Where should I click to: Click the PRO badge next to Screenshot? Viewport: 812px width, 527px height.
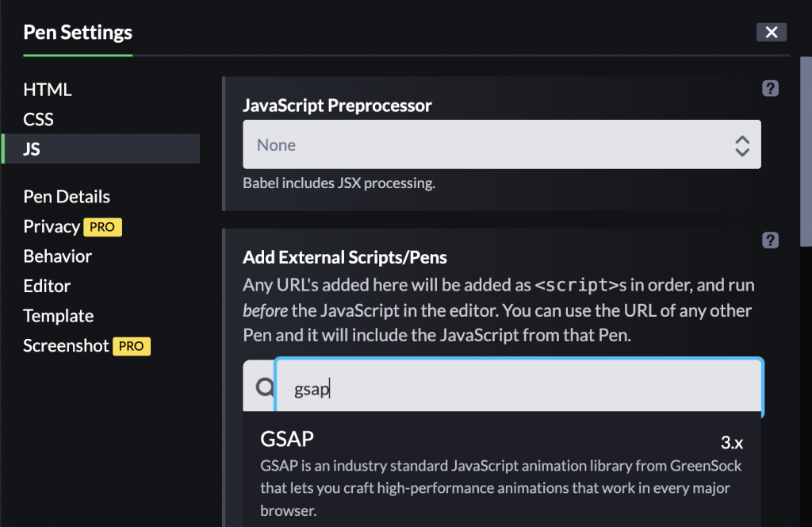131,346
